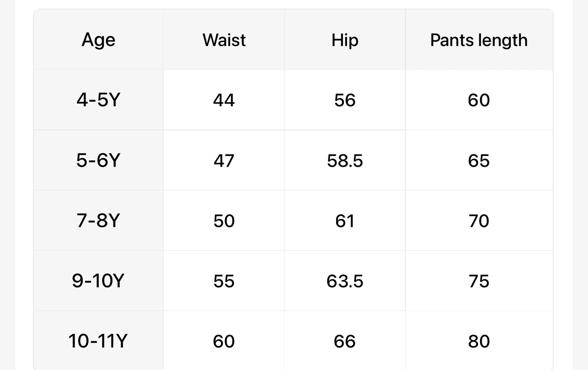The image size is (588, 370).
Task: Click waist value 44 for 4-5Y
Action: pyautogui.click(x=224, y=100)
